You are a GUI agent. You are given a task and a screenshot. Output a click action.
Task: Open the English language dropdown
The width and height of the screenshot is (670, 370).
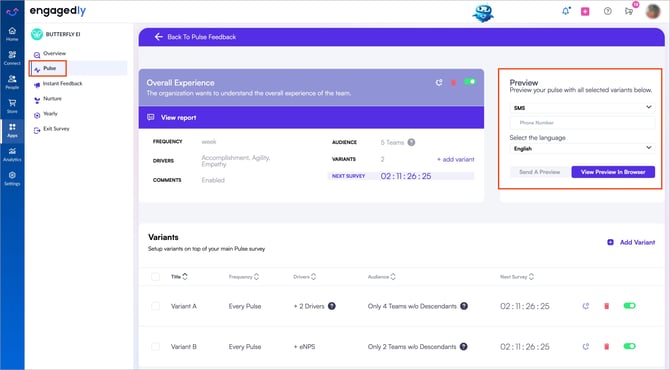tap(582, 148)
